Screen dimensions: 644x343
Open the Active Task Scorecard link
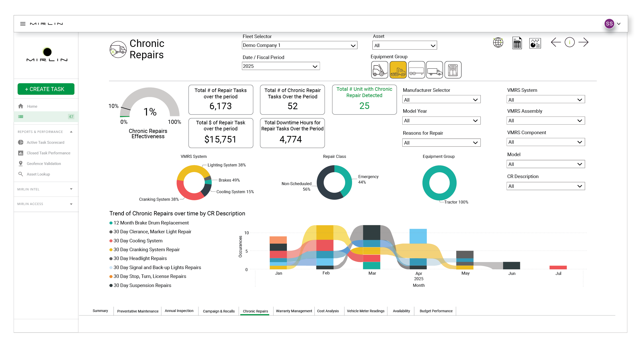(45, 142)
